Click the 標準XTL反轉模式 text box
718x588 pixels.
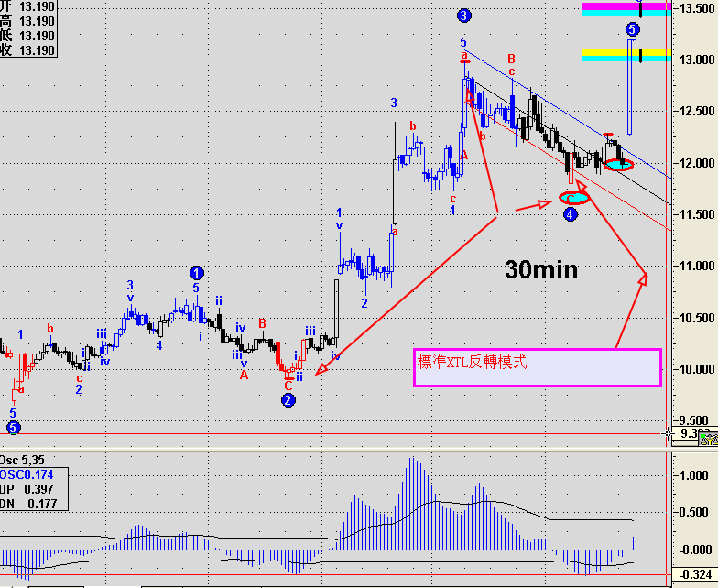click(x=538, y=368)
